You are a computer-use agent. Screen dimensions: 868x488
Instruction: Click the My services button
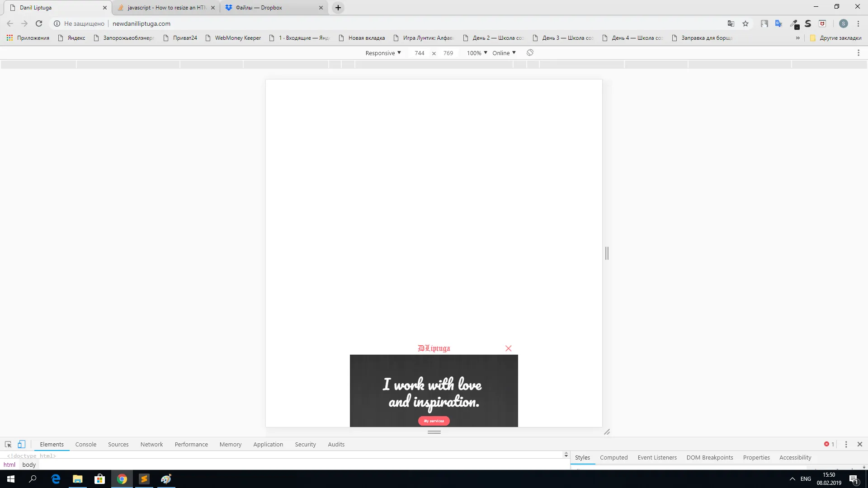pos(434,421)
